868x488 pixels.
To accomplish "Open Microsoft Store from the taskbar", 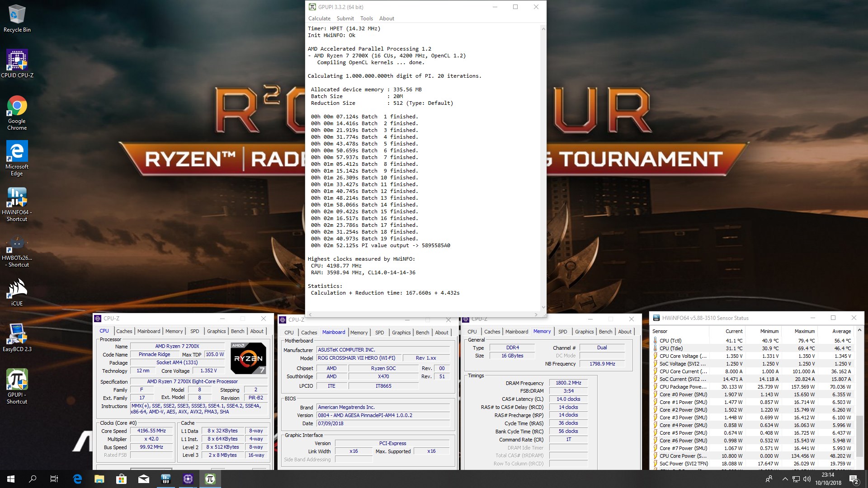I will click(122, 479).
